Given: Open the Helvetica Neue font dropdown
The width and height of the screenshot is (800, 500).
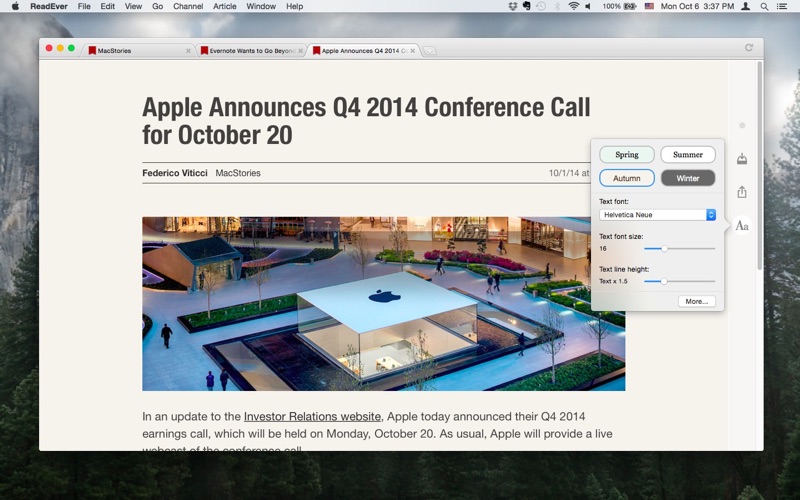Looking at the screenshot, I should point(657,215).
